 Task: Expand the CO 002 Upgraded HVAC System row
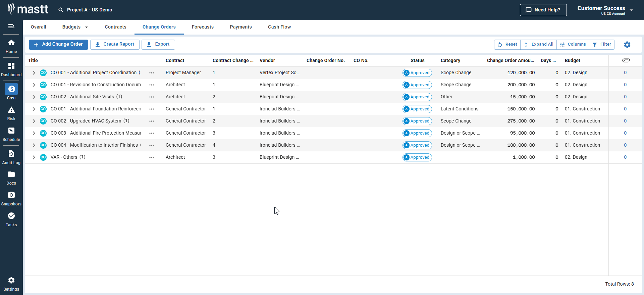pyautogui.click(x=34, y=121)
